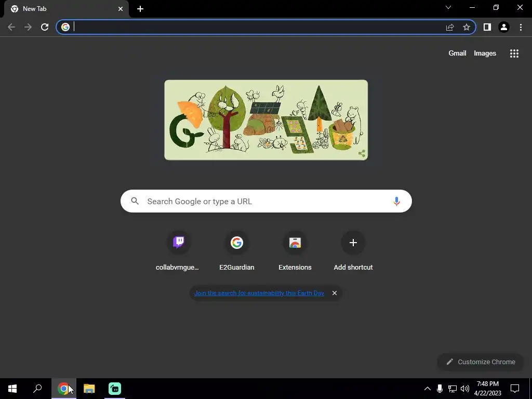Open Windows taskbar search
Screen dimensions: 532x399
tap(37, 389)
